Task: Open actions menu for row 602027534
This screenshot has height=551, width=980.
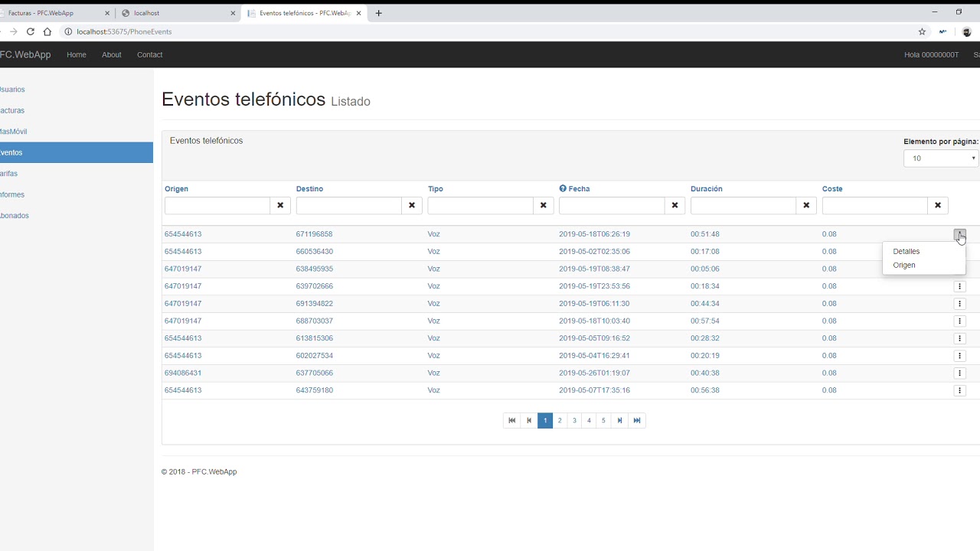Action: click(x=959, y=356)
